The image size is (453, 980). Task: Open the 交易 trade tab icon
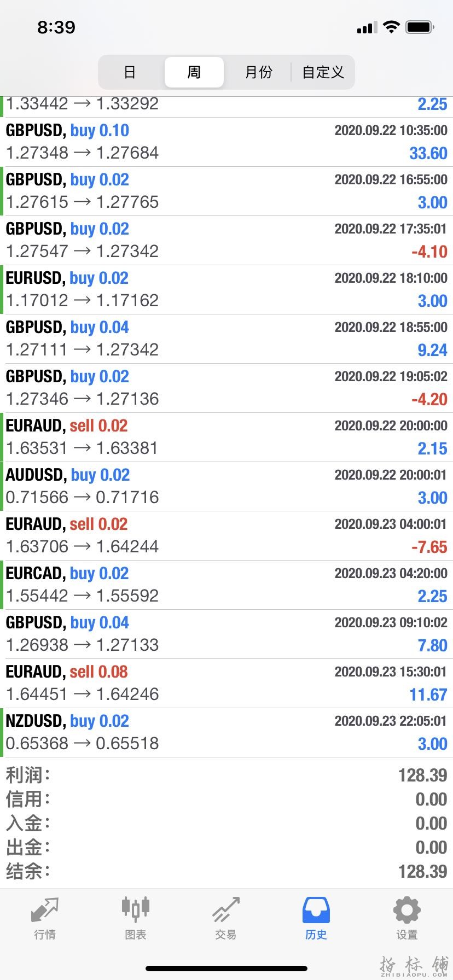(226, 909)
